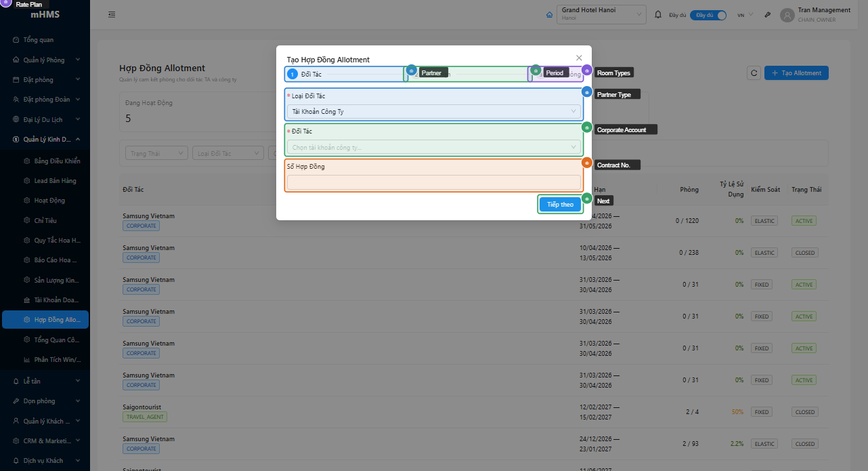
Task: Open the Loại Đối Tác dropdown
Action: point(433,111)
